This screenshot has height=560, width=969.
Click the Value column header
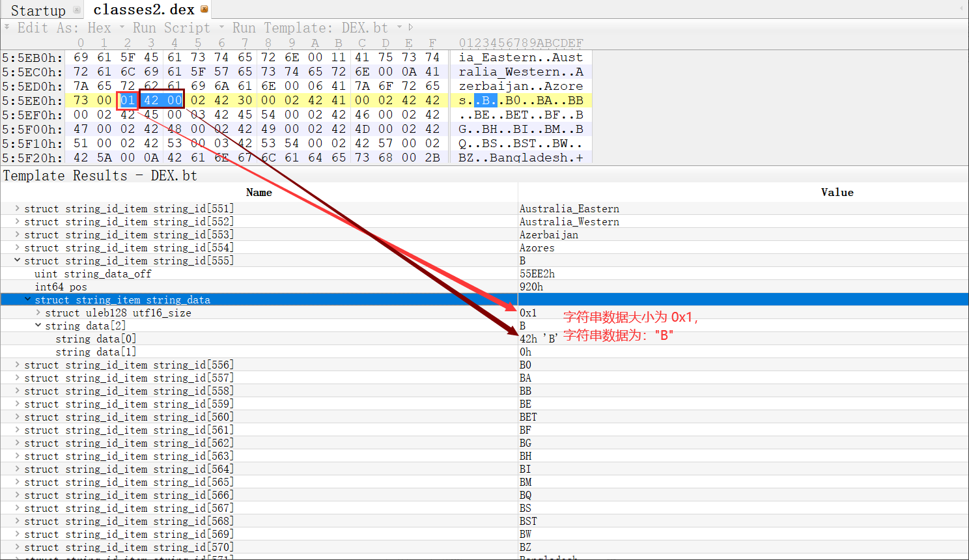837,192
